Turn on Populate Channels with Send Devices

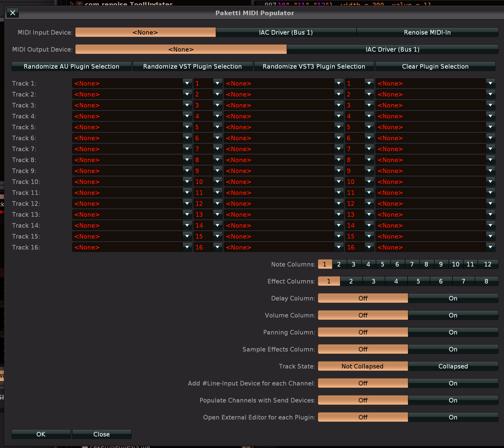pyautogui.click(x=453, y=400)
